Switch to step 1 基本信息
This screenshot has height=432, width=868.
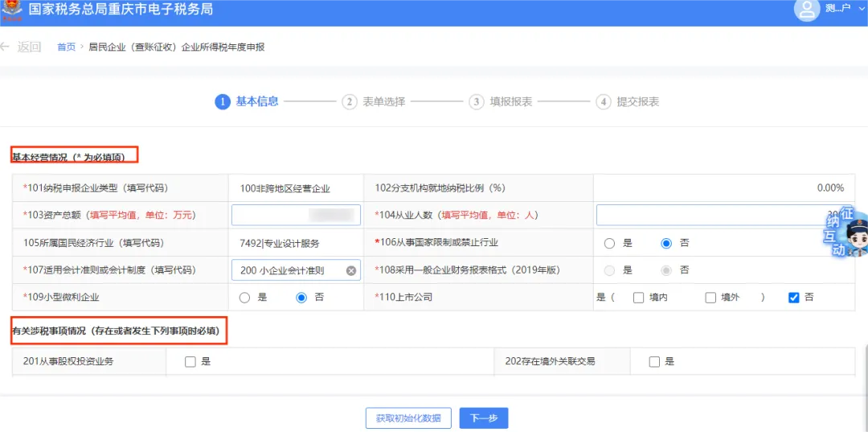(247, 102)
